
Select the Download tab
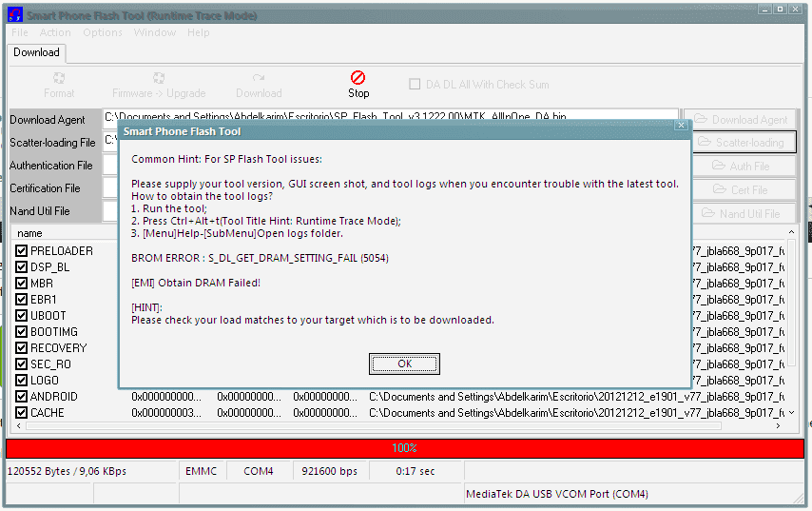tap(36, 52)
